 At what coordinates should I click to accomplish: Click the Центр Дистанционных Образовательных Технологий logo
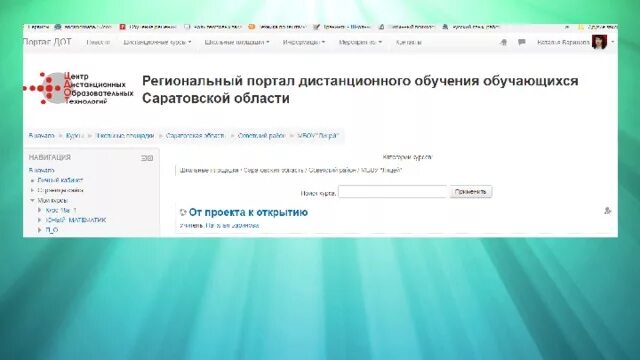tap(79, 88)
